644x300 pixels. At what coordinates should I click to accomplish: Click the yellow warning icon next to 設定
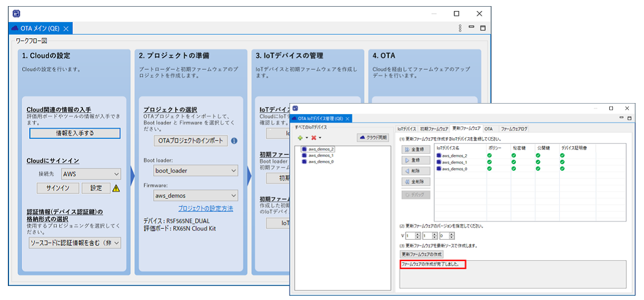pos(116,188)
